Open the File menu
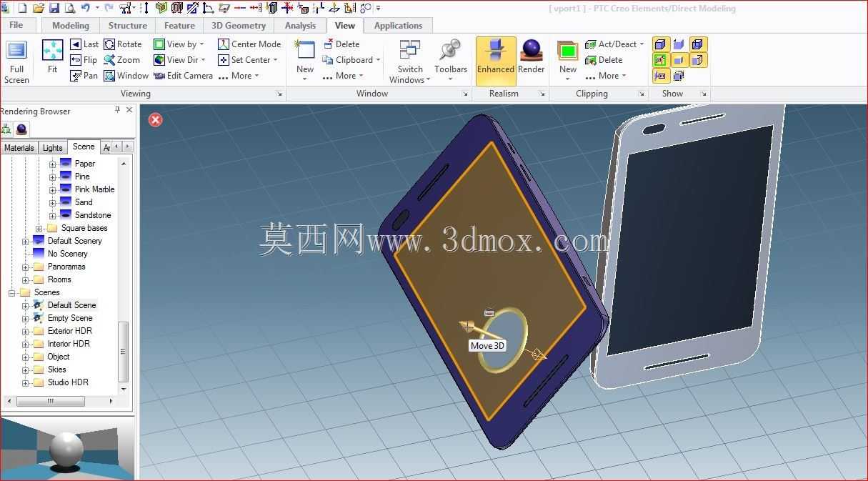The width and height of the screenshot is (868, 481). click(x=16, y=25)
